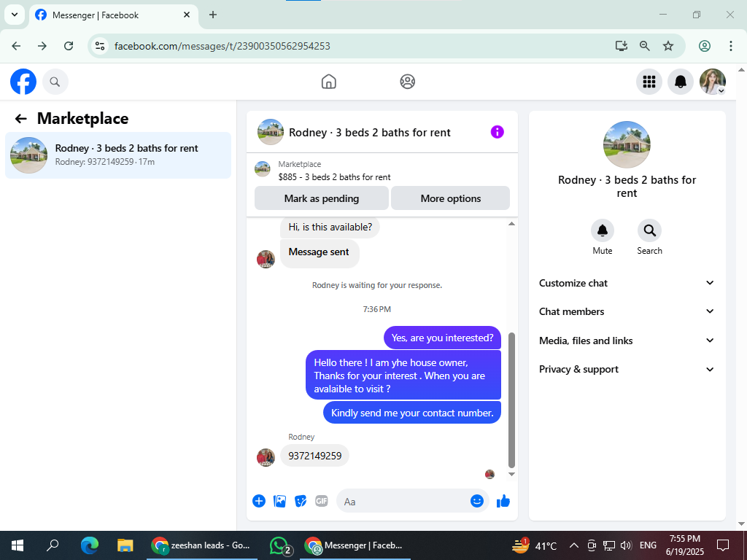Click back arrow beside Marketplace heading
The width and height of the screenshot is (747, 560).
[20, 119]
